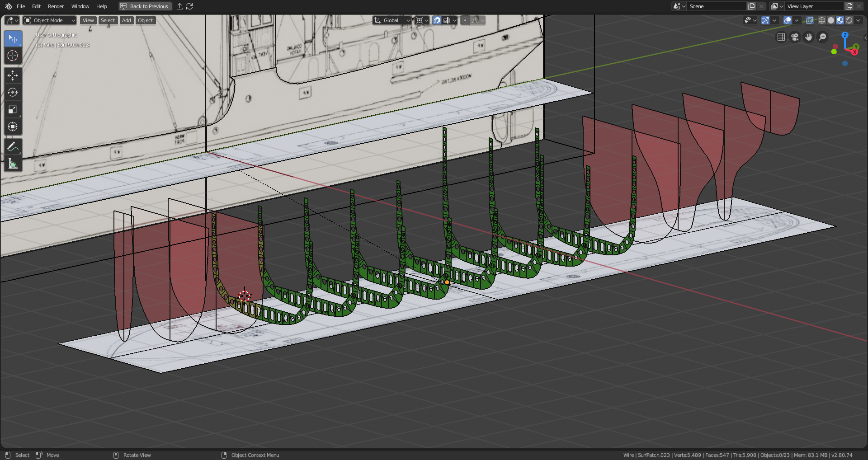Image resolution: width=868 pixels, height=460 pixels.
Task: Open the Global transform orientation dropdown
Action: pos(392,20)
